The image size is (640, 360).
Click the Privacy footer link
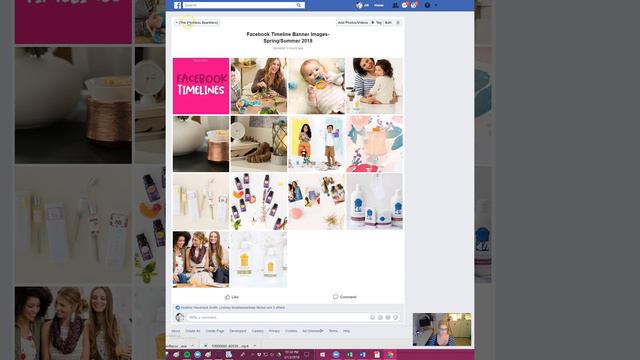[x=274, y=331]
